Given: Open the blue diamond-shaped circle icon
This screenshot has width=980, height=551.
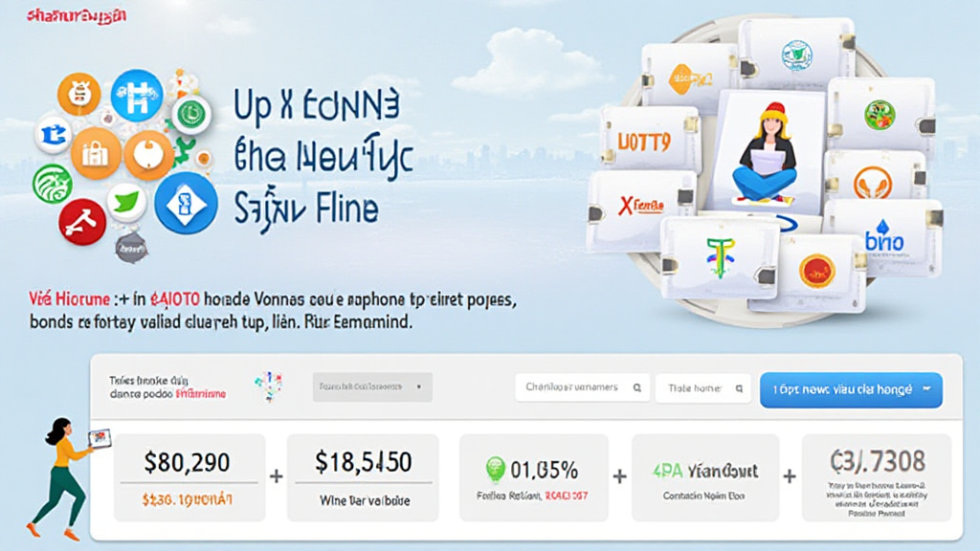Looking at the screenshot, I should coord(186,204).
